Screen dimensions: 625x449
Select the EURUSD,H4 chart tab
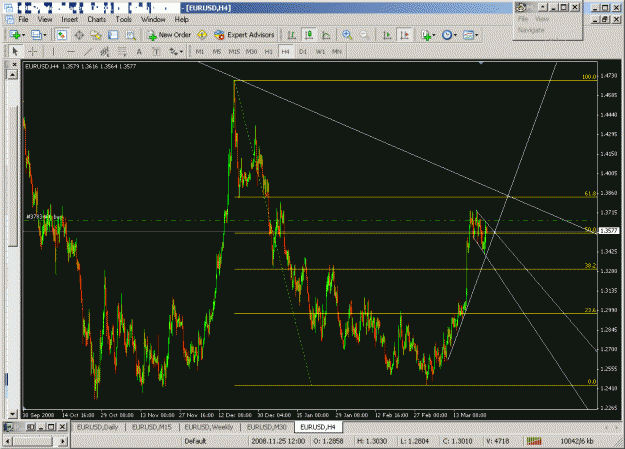point(318,427)
